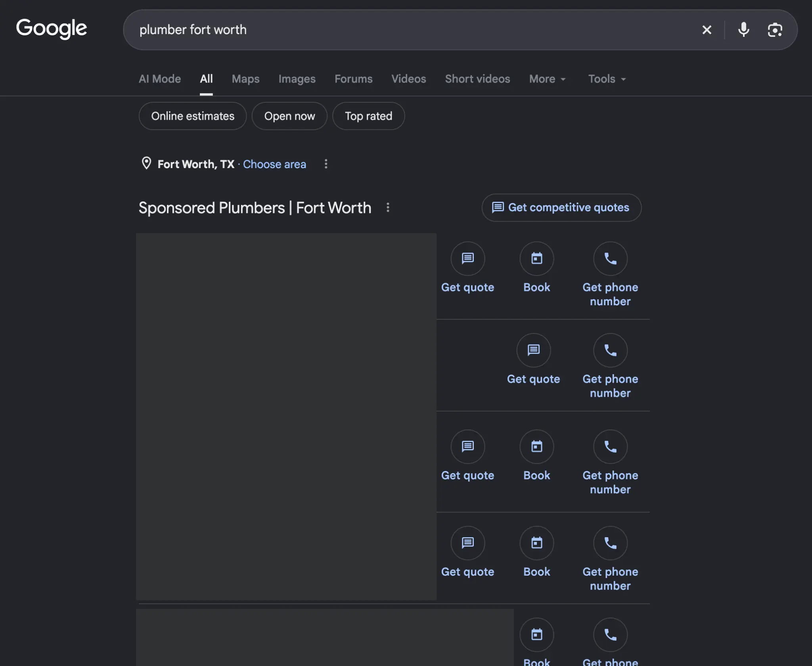
Task: Click Get quote icon in first listing
Action: (468, 258)
